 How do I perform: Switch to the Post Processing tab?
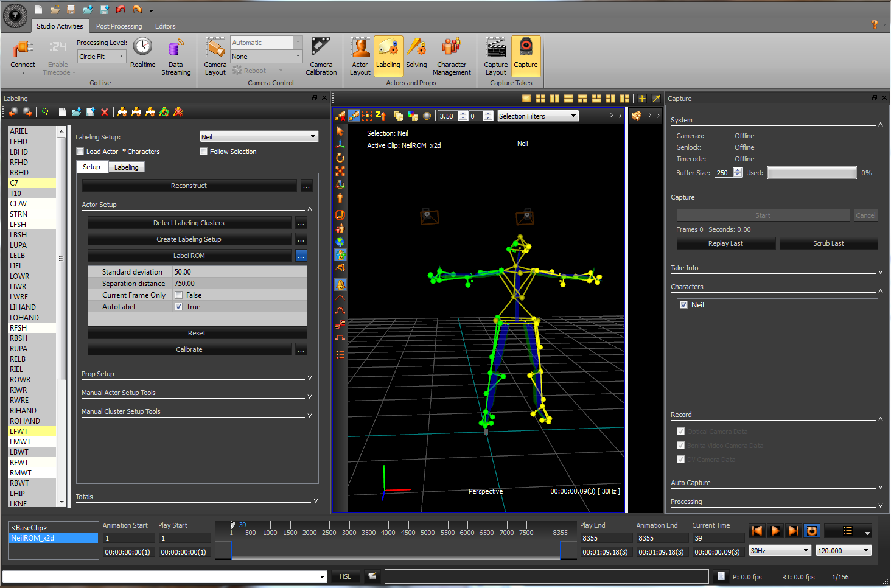[119, 26]
